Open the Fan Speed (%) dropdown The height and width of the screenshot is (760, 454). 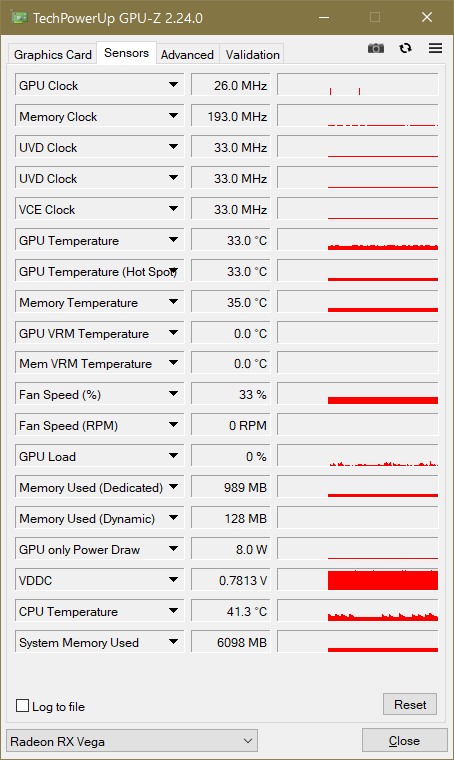(173, 395)
